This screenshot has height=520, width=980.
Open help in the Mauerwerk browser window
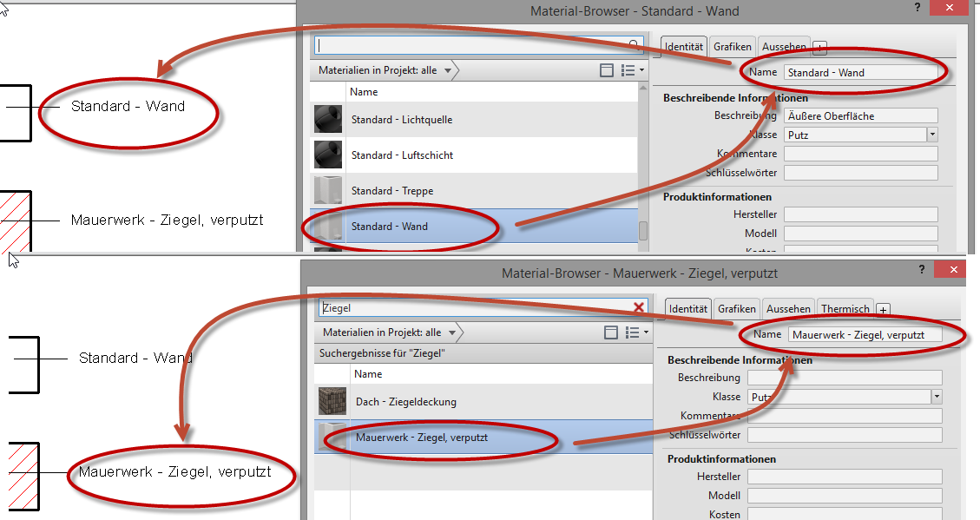coord(922,269)
